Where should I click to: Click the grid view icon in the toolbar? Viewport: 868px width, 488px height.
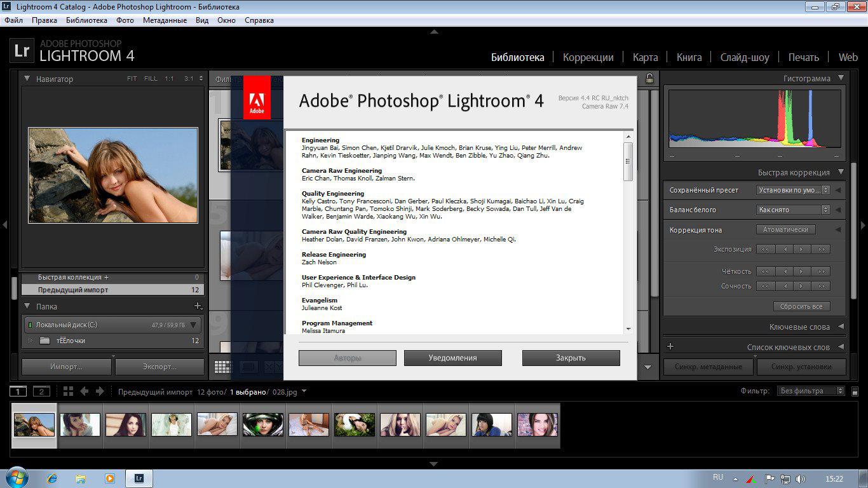pos(222,367)
